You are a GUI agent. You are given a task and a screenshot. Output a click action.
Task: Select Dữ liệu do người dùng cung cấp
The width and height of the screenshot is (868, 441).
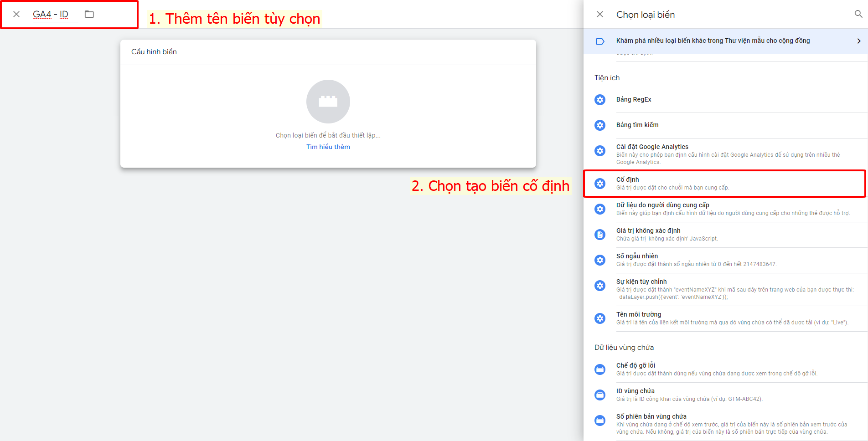[726, 209]
